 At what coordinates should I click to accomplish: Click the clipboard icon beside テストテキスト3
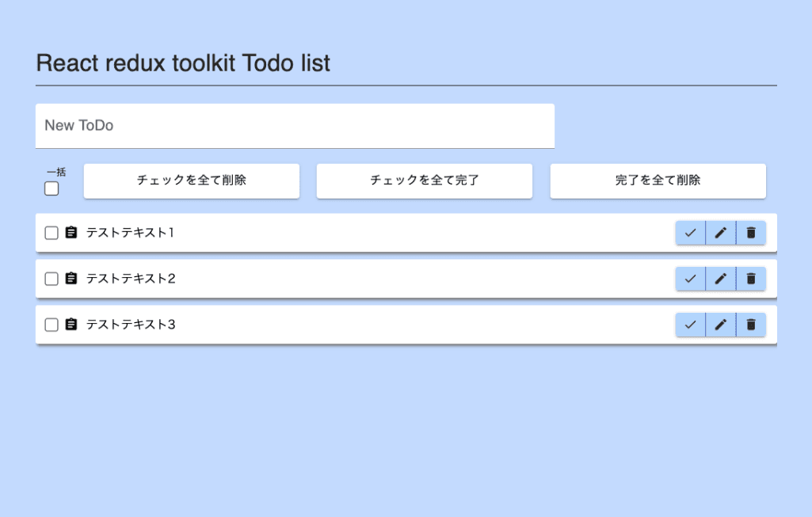coord(70,325)
